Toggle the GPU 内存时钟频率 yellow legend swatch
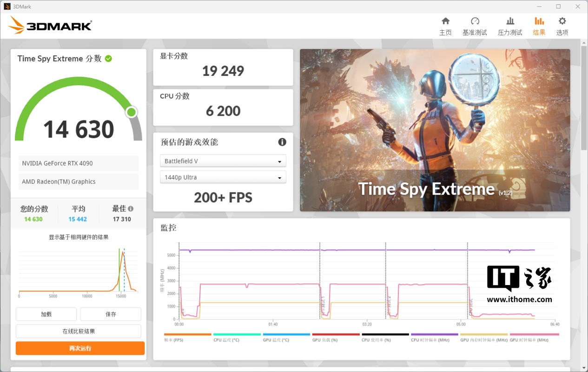Screen dimensions: 588x372 [484, 334]
